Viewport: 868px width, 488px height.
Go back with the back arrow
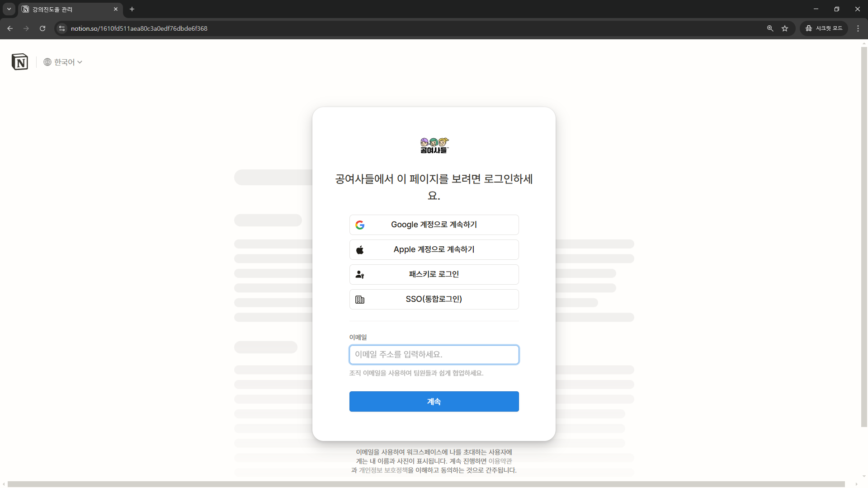(x=10, y=28)
